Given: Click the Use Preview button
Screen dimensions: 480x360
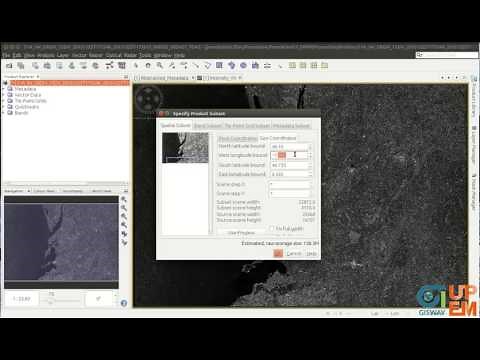Looking at the screenshot, I should tap(241, 233).
